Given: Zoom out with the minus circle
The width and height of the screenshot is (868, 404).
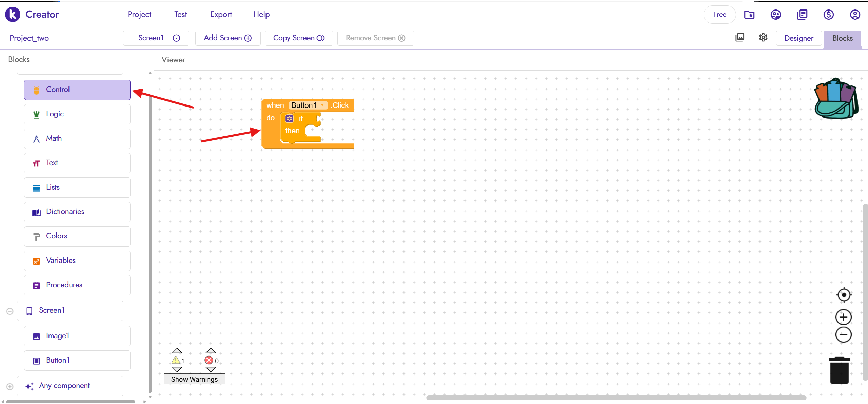Looking at the screenshot, I should 844,335.
